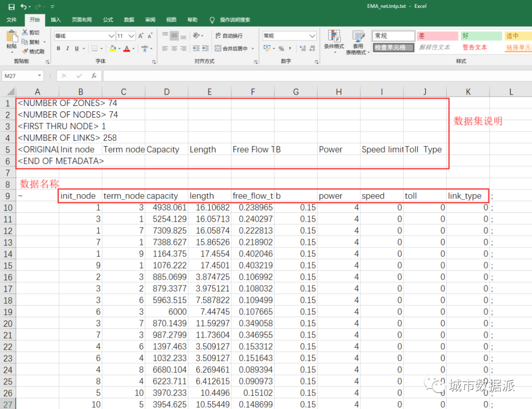Increase decimal places icon
The image size is (532, 409).
tap(303, 48)
